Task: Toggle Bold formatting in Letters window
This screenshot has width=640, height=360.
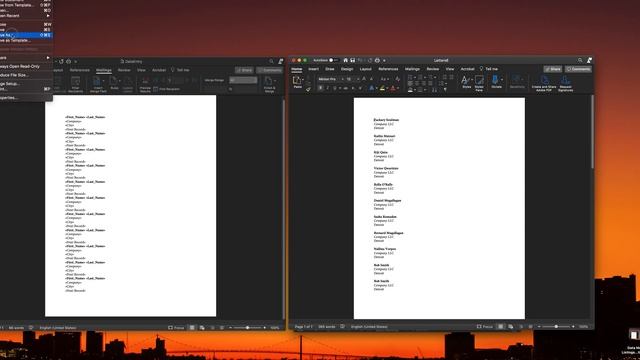Action: (x=320, y=88)
